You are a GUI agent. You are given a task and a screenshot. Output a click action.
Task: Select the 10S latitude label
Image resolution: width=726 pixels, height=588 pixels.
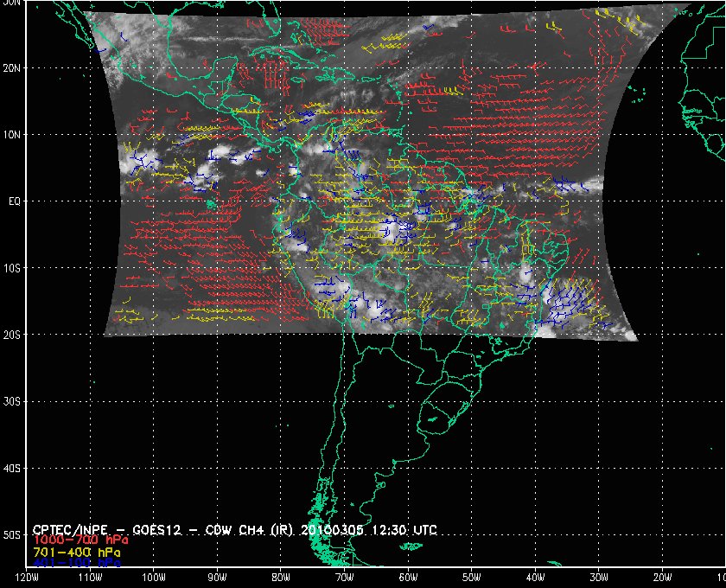[x=13, y=268]
